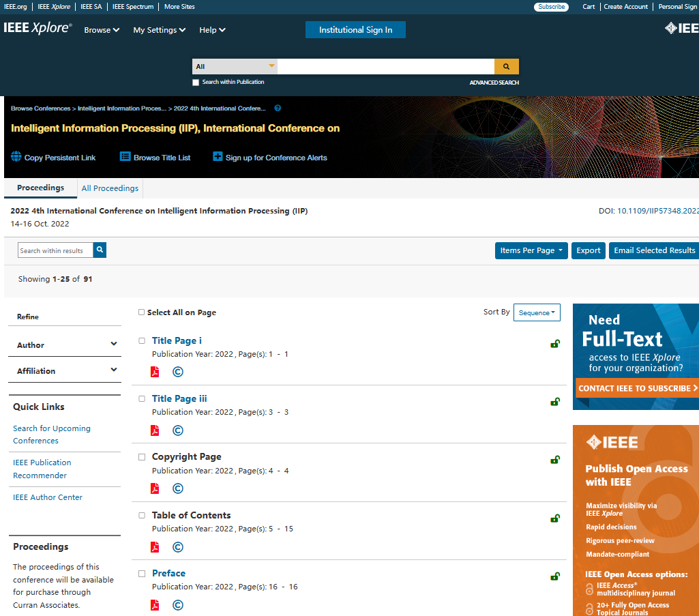Viewport: 699px width, 616px height.
Task: Select the Proceedings tab
Action: [40, 188]
